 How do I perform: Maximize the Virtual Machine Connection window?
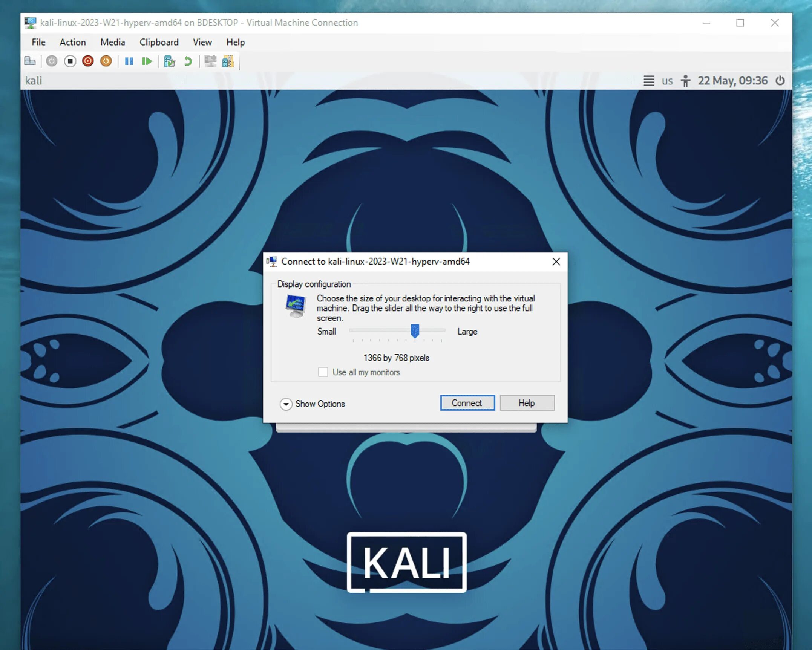click(740, 23)
